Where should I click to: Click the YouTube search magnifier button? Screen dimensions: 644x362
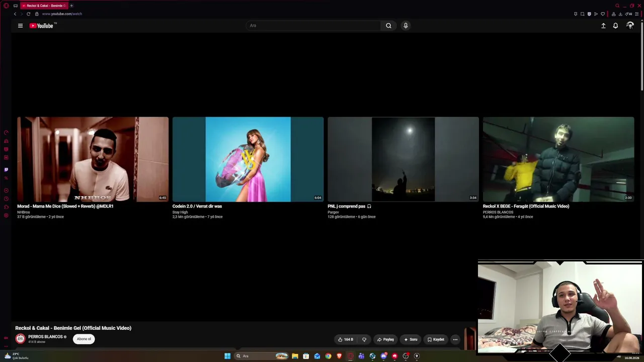[x=388, y=26]
